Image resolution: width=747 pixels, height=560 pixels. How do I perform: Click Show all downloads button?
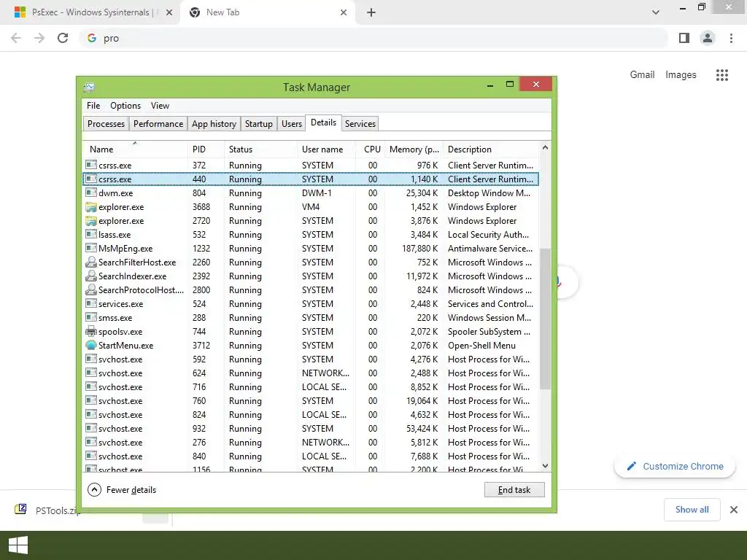point(692,510)
